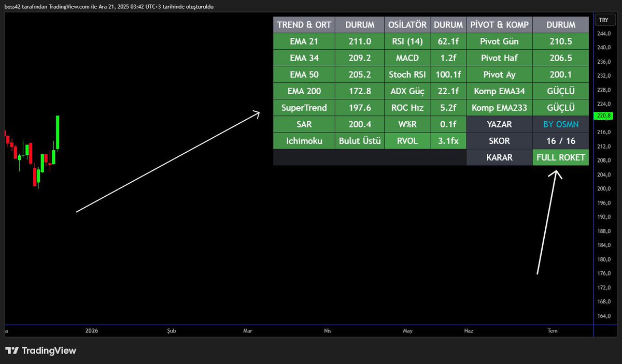Click the RVOL label cell

(407, 141)
